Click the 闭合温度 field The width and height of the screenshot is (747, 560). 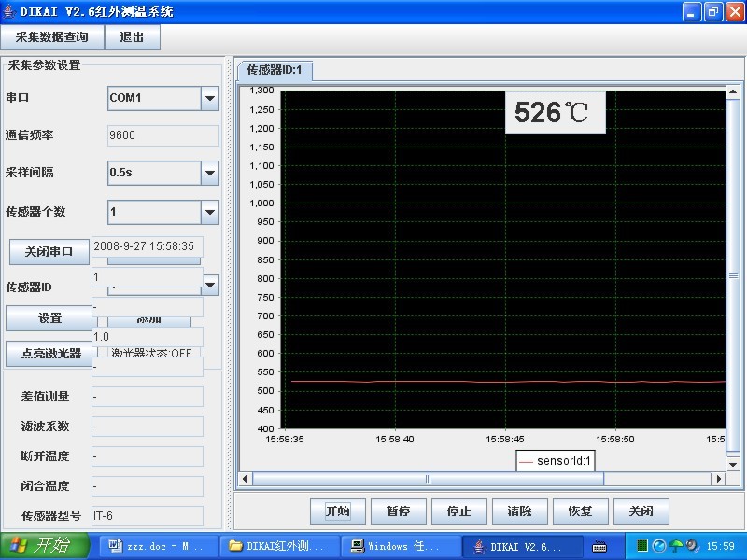[x=148, y=486]
